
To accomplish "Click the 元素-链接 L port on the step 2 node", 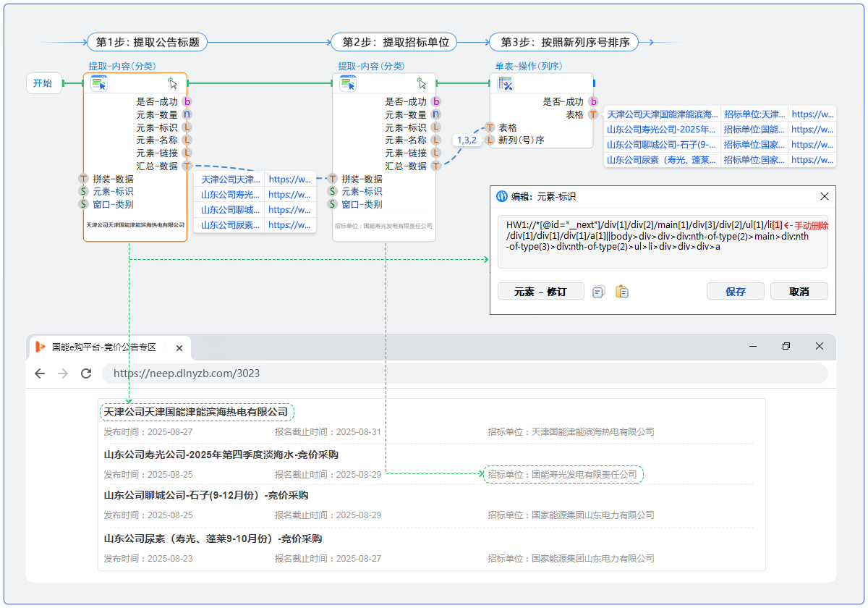I will pos(435,153).
